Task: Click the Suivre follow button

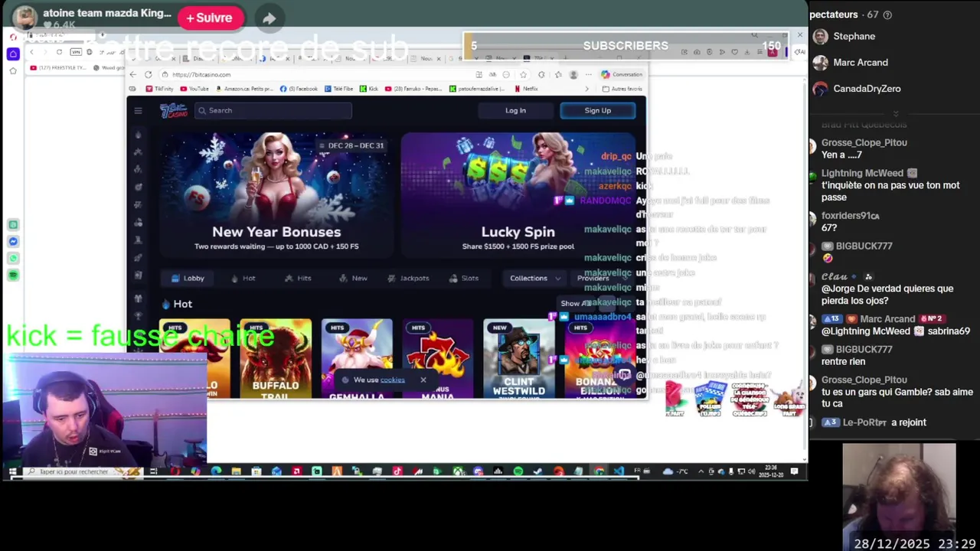Action: (210, 18)
